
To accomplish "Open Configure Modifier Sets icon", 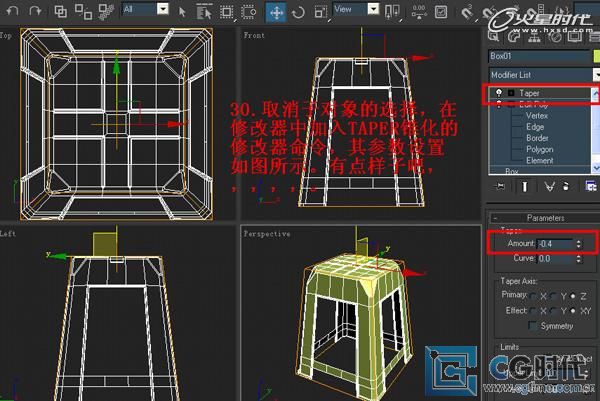I will [x=591, y=187].
